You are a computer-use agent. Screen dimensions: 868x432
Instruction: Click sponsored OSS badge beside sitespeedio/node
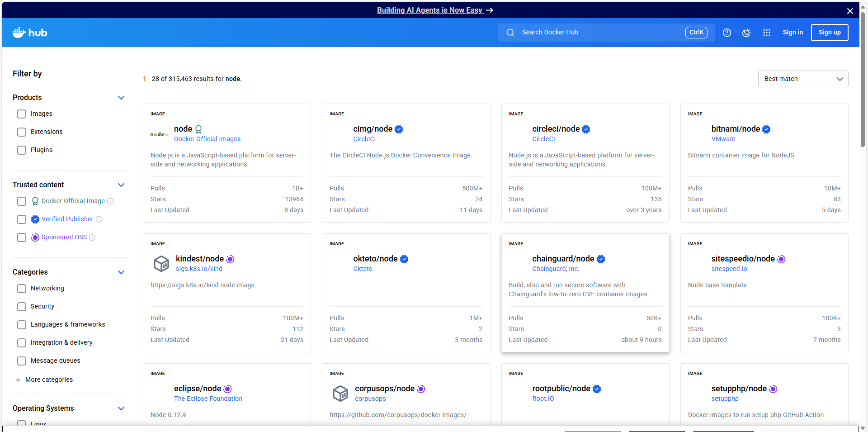point(781,259)
